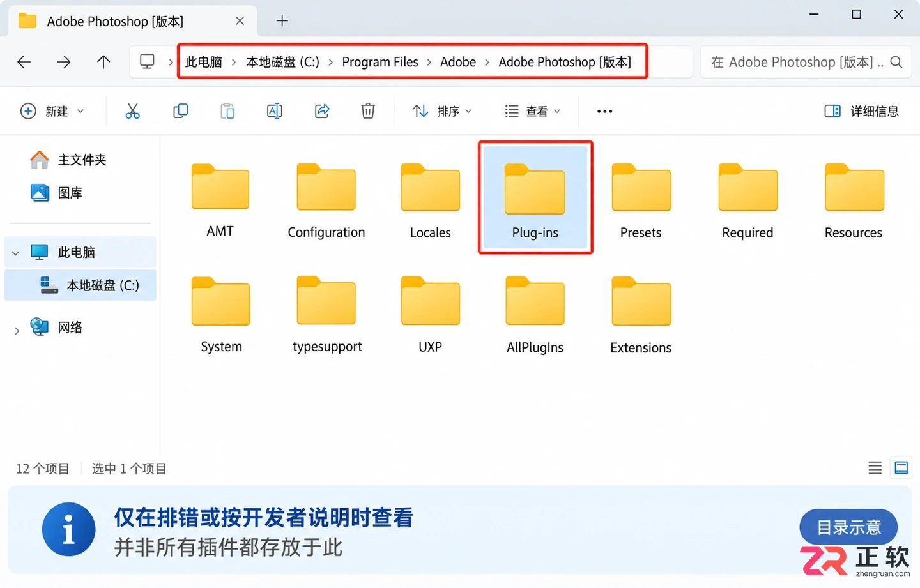Click the Cut scissors icon
The height and width of the screenshot is (588, 920).
point(132,111)
